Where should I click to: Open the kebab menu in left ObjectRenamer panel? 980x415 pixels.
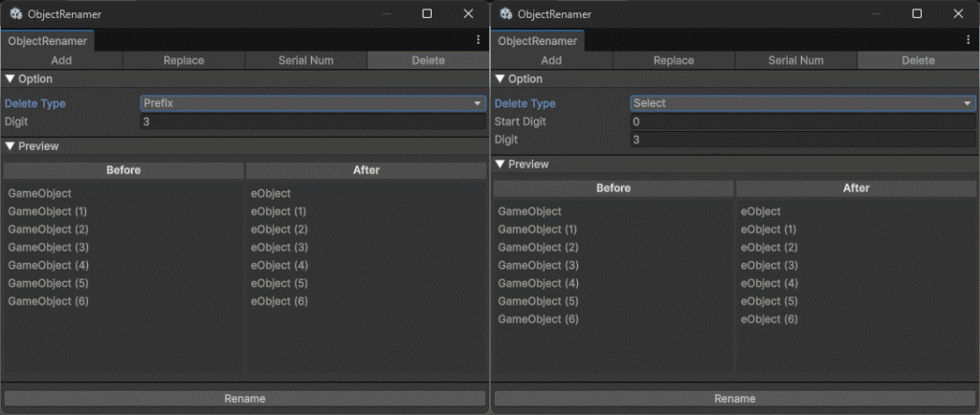click(478, 40)
